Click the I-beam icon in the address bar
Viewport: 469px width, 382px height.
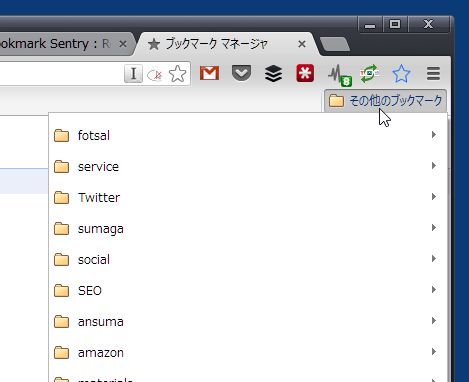coord(133,74)
